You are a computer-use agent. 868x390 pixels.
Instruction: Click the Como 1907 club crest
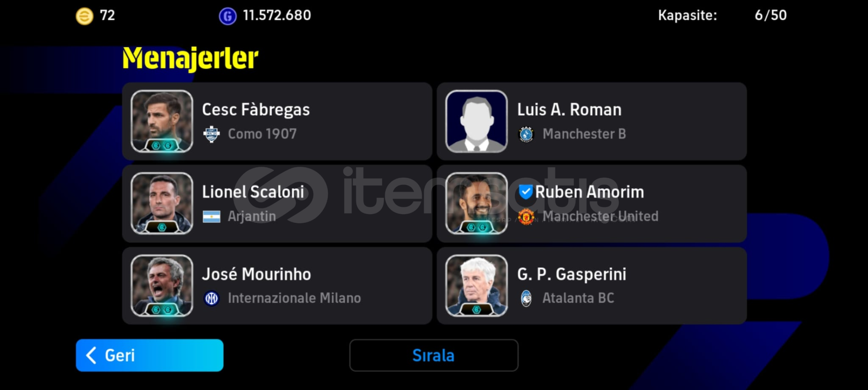pos(211,134)
